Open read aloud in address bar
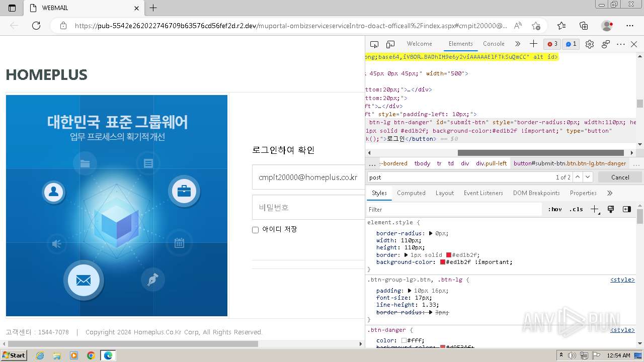The width and height of the screenshot is (644, 362). 518,26
